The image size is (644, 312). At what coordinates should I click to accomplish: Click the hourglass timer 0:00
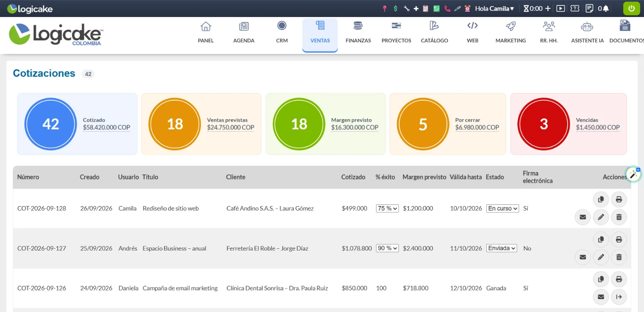[533, 8]
